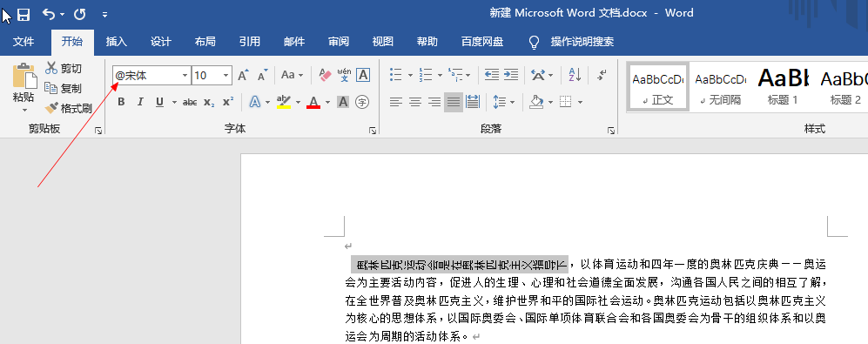Apply the red font color

tap(314, 102)
